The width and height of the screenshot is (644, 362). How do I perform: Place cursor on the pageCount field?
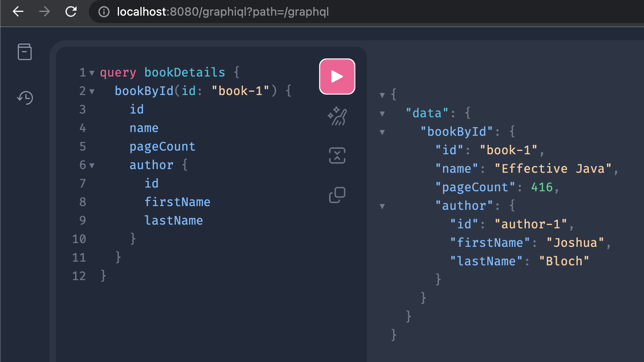coord(162,146)
